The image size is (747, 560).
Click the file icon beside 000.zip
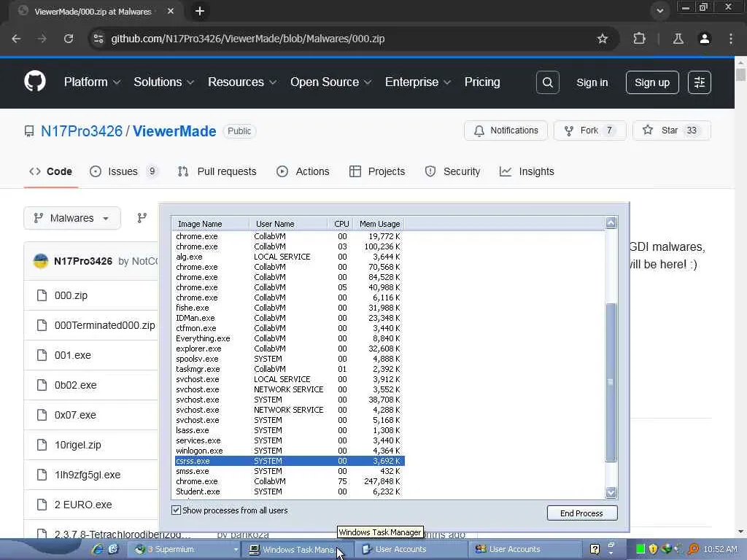click(x=42, y=295)
